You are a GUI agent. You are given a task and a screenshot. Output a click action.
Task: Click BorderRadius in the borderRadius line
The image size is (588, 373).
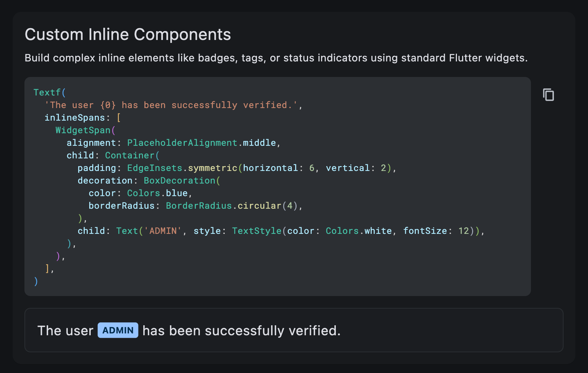coord(198,206)
